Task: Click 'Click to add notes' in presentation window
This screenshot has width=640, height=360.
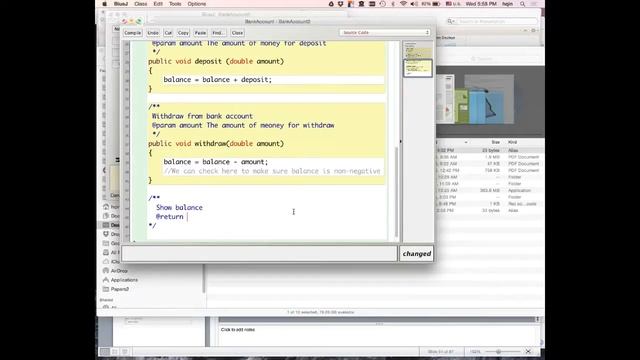Action: (238, 329)
